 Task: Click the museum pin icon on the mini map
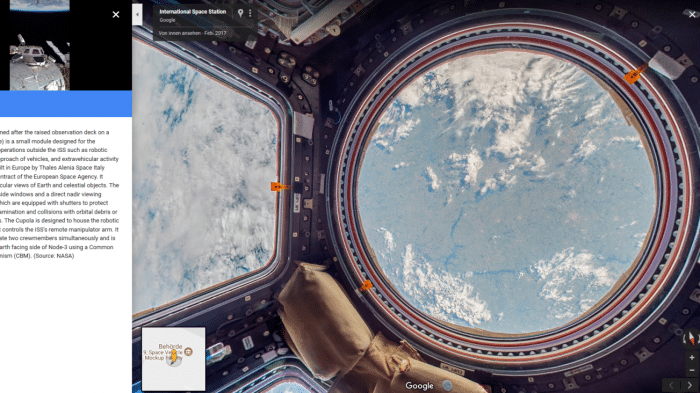click(188, 352)
